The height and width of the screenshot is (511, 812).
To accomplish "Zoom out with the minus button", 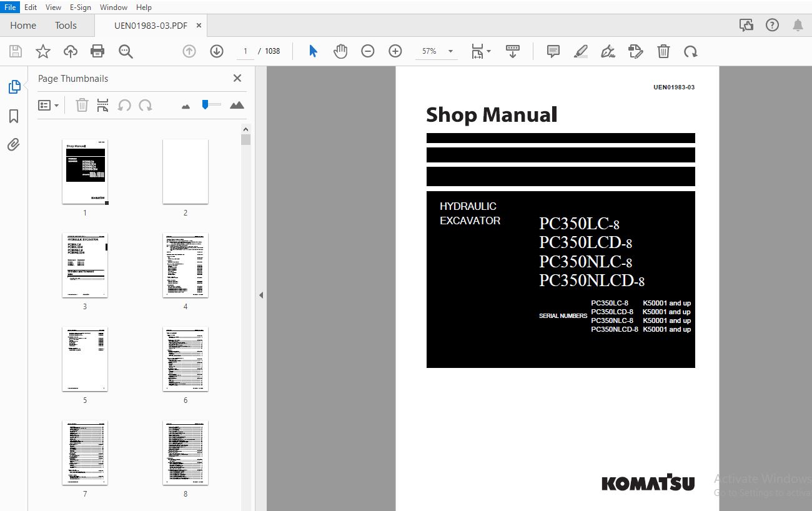I will [368, 51].
